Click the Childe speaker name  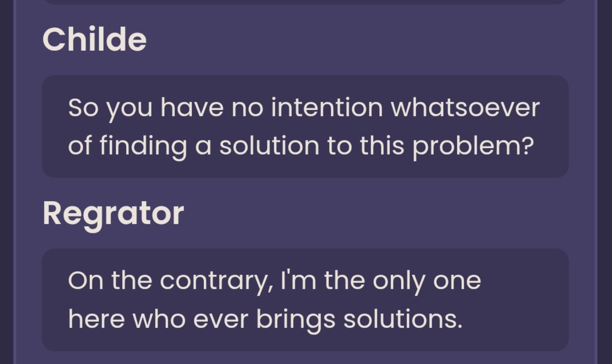tap(95, 39)
